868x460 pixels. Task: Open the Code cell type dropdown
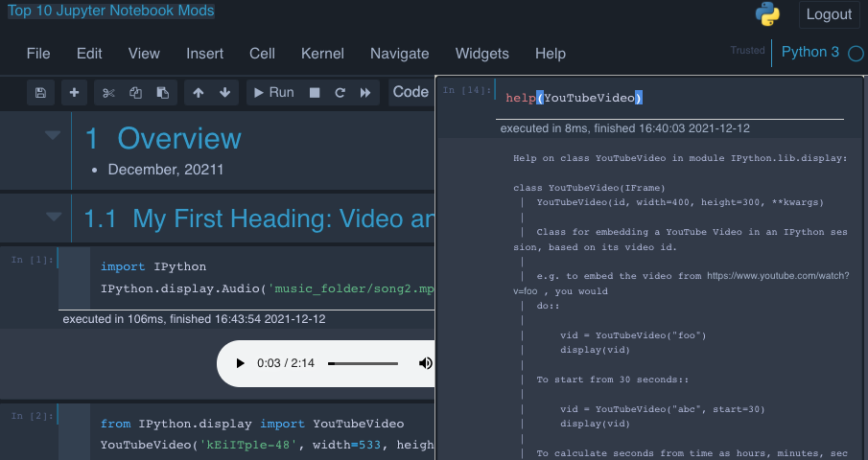[x=411, y=92]
